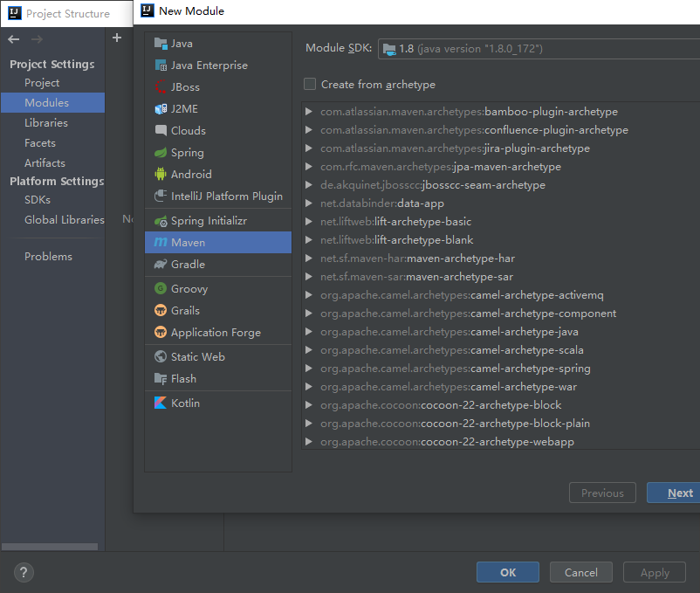Click the Spring leaf icon
This screenshot has height=593, width=700.
[x=161, y=153]
